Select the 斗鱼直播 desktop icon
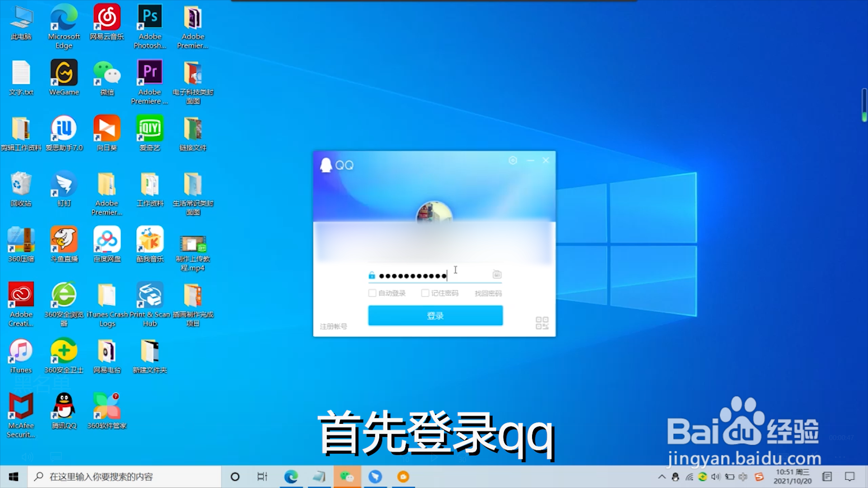The image size is (868, 488). point(64,245)
